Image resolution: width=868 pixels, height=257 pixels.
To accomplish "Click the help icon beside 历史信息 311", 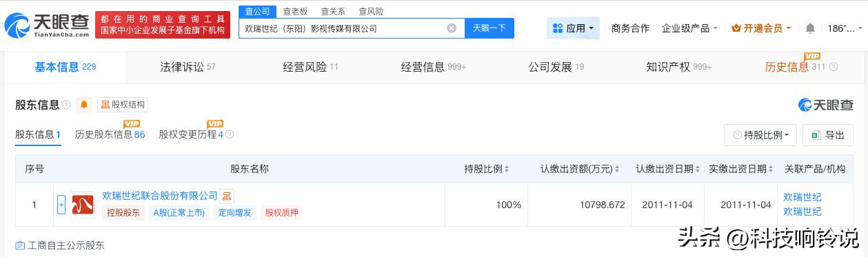I will [834, 67].
